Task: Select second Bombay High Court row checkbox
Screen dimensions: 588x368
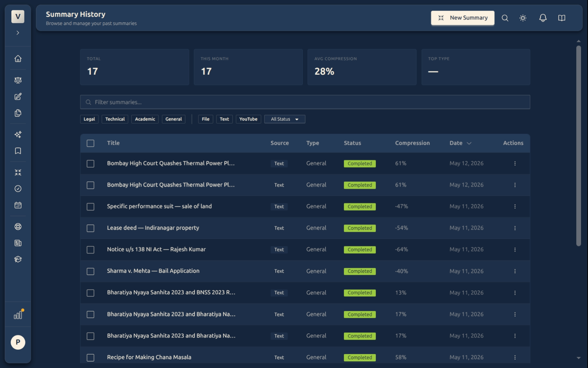Action: click(90, 185)
